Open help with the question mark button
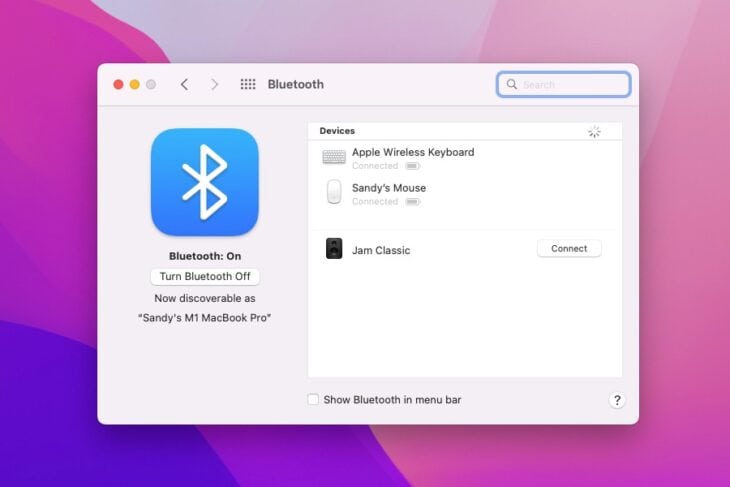Viewport: 730px width, 487px height. tap(616, 400)
